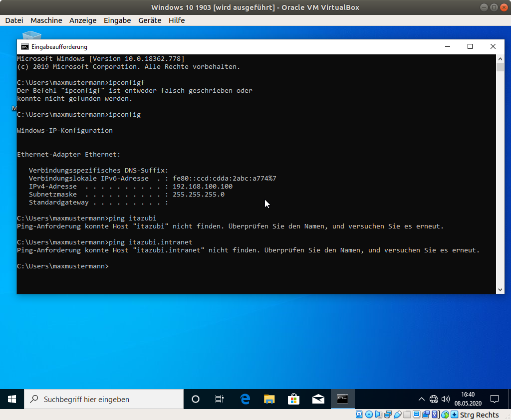This screenshot has width=511, height=420.
Task: Open the Geräte menu
Action: 150,20
